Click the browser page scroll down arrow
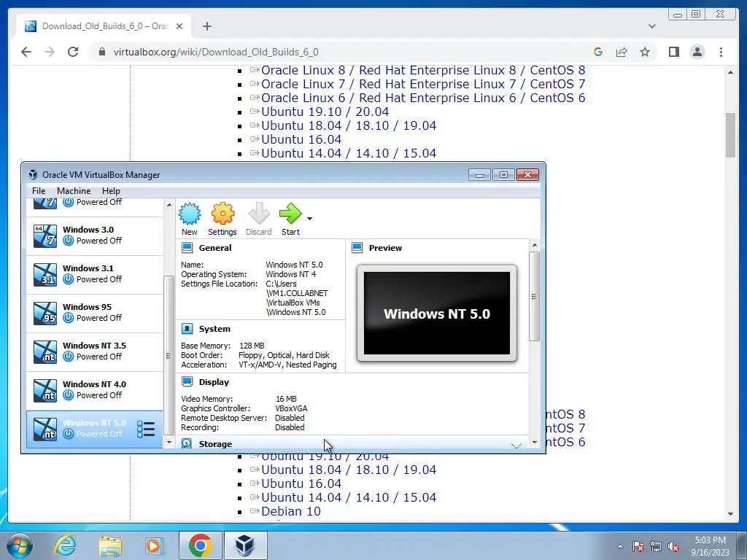This screenshot has width=747, height=560. pyautogui.click(x=730, y=514)
